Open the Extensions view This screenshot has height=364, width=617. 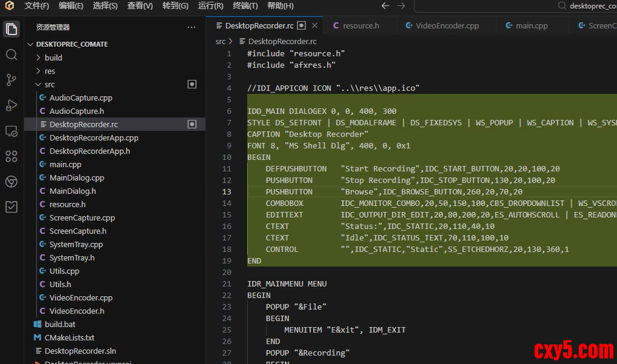(x=11, y=156)
